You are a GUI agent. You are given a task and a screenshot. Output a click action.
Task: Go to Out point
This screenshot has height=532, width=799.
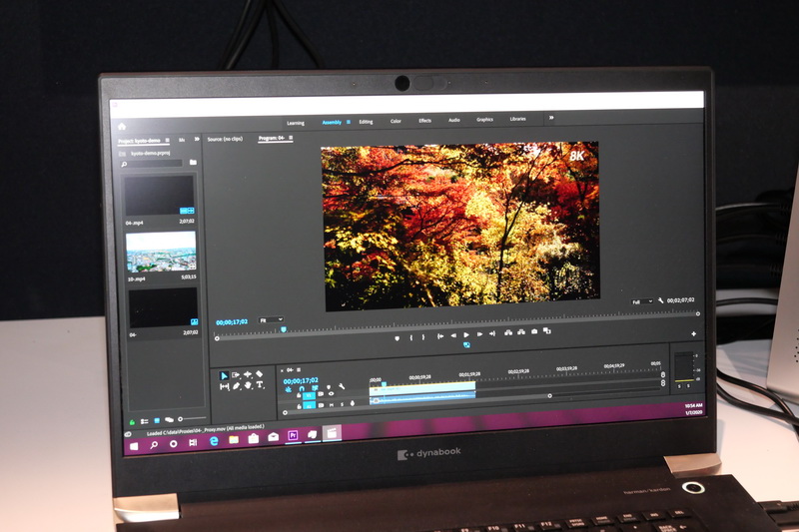tap(492, 334)
